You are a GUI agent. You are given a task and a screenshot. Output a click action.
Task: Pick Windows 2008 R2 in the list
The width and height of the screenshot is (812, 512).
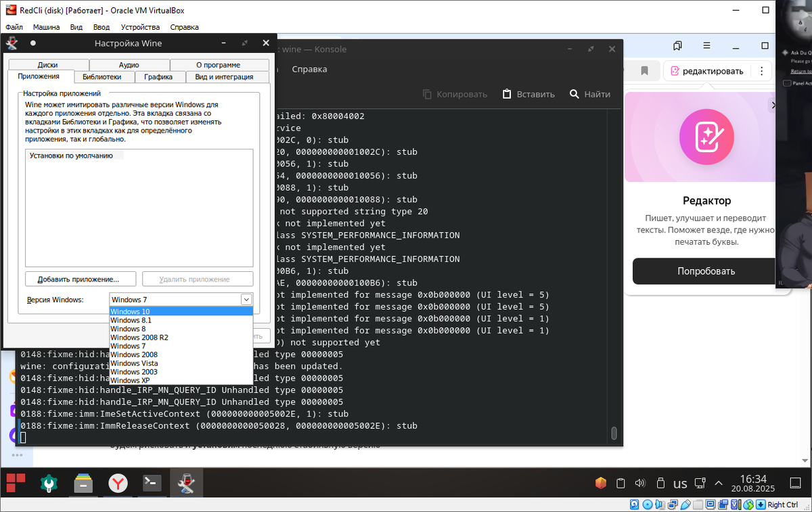[181, 338]
